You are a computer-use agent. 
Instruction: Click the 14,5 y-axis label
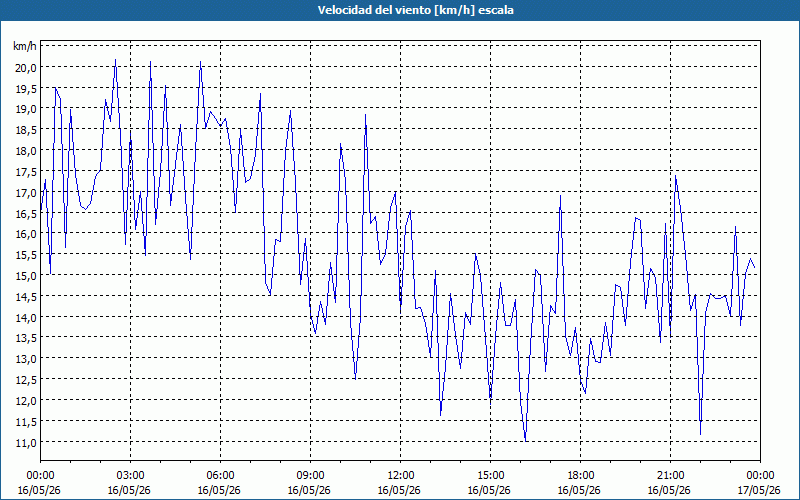26,296
